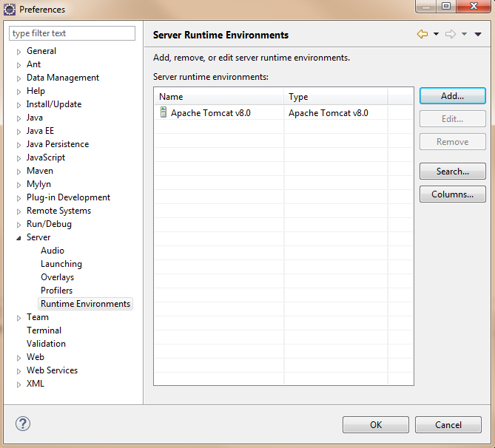Expand the Java Persistence node
This screenshot has height=448, width=495.
pyautogui.click(x=18, y=145)
